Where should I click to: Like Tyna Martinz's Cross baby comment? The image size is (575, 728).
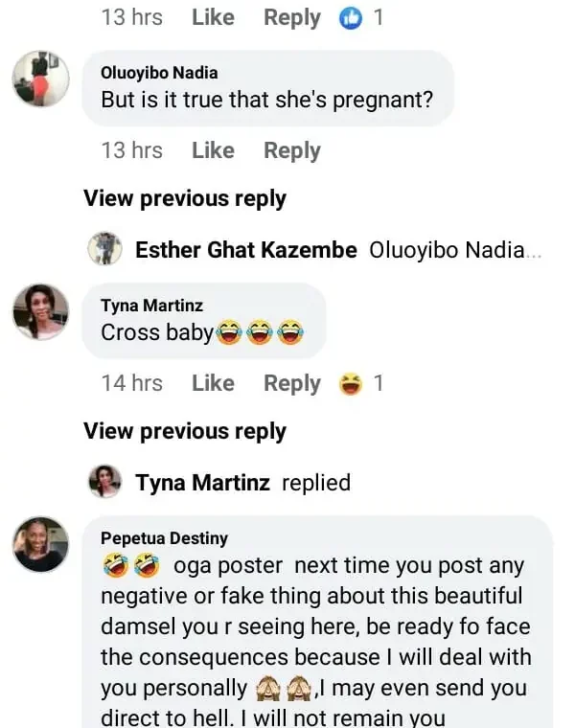(x=213, y=384)
